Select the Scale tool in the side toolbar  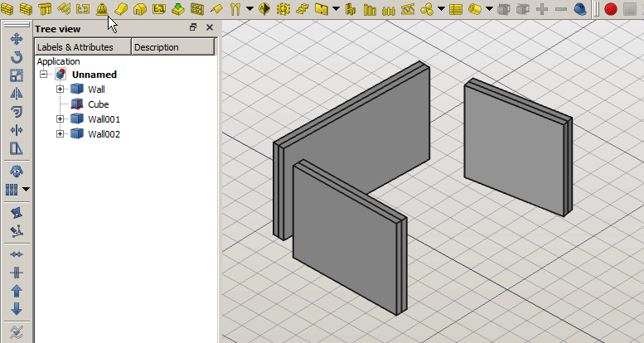17,75
